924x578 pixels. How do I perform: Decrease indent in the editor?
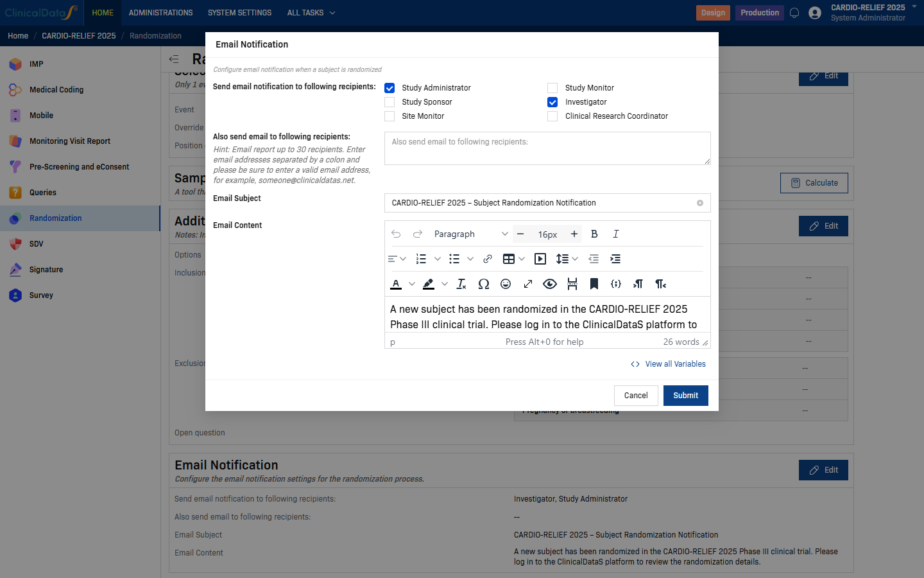tap(594, 259)
